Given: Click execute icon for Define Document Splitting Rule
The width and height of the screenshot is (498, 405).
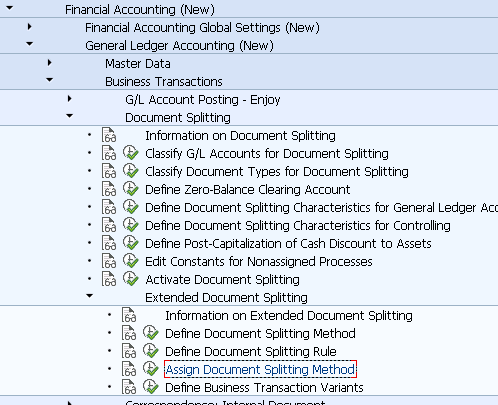Looking at the screenshot, I should click(x=151, y=351).
